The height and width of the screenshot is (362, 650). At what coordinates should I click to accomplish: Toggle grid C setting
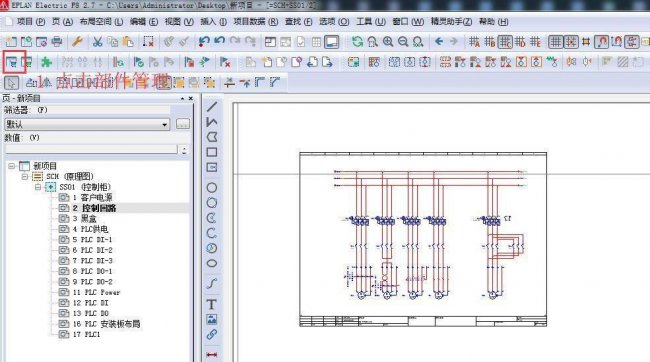[x=505, y=41]
